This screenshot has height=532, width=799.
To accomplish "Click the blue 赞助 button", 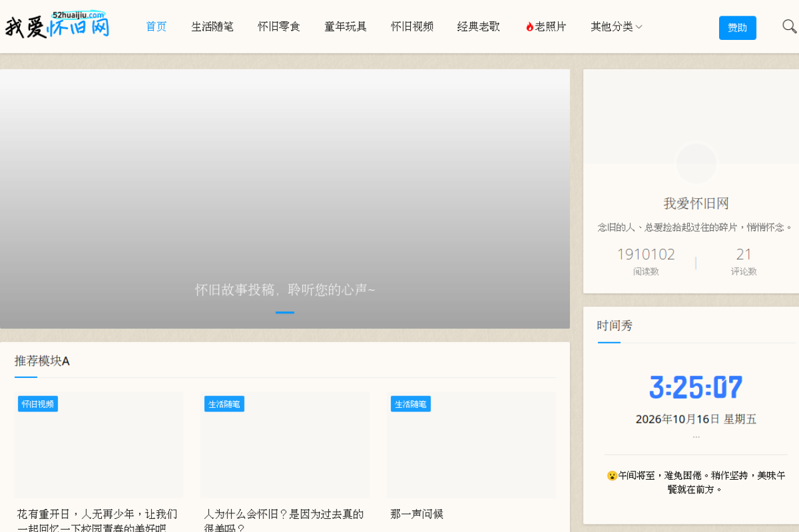I will (x=737, y=28).
